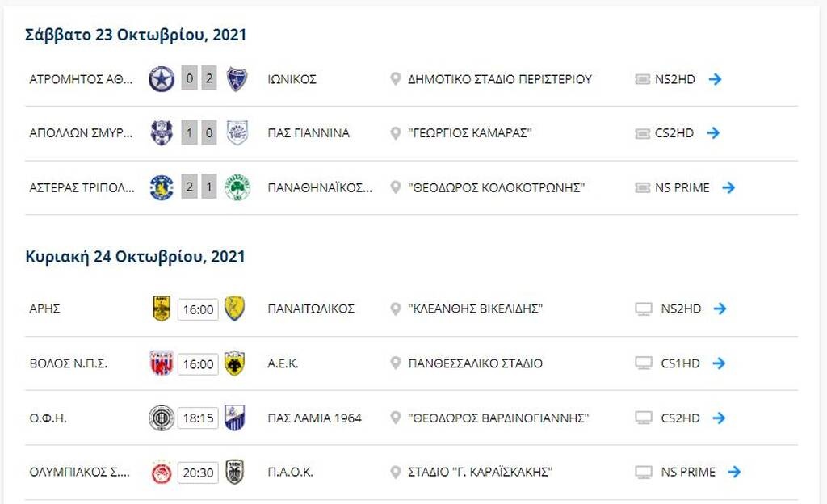Screen dimensions: 827x504
Task: Click the location pin next to PANTHESSALIKO STADIO
Action: pos(397,363)
